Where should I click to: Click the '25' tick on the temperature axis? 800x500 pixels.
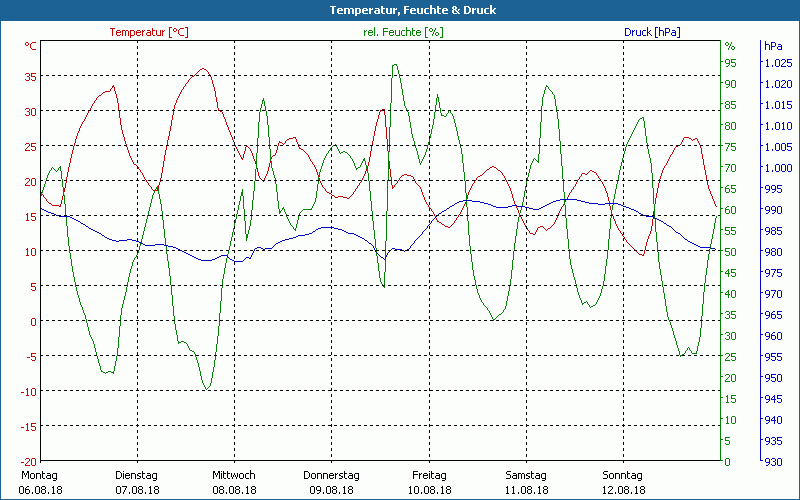(31, 147)
